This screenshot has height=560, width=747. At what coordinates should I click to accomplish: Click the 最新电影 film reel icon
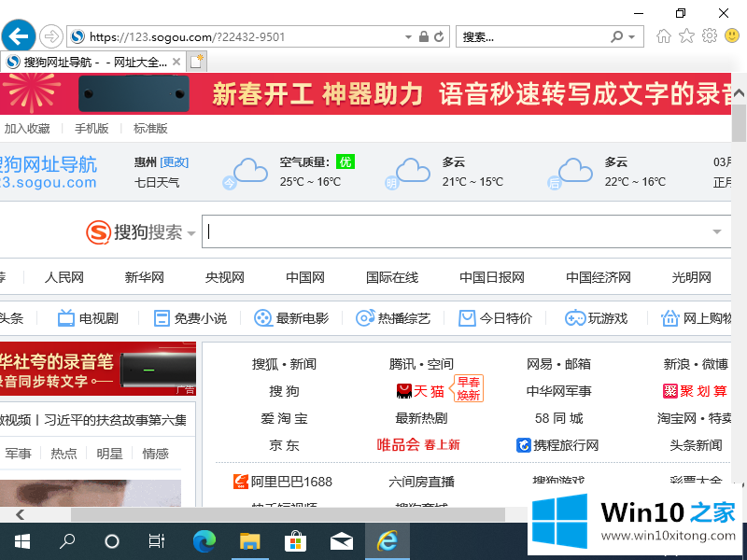pos(262,318)
